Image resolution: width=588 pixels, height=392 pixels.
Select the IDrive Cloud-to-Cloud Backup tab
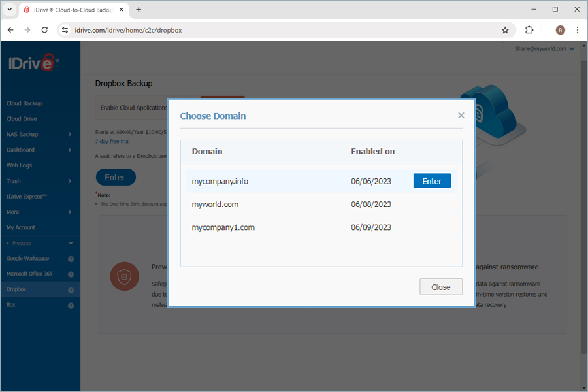(x=73, y=10)
